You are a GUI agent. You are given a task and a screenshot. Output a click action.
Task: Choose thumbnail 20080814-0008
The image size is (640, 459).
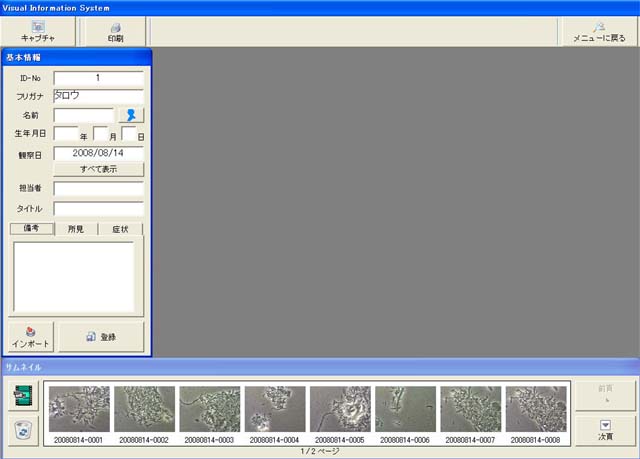[536, 409]
